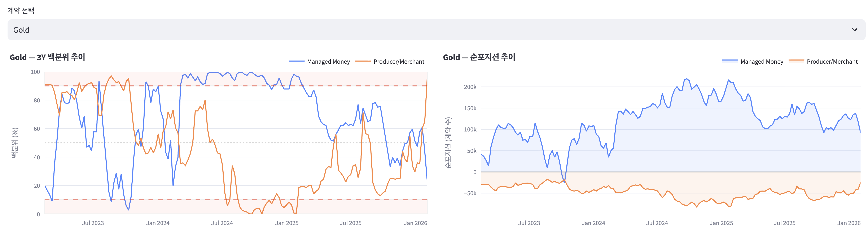868x237 pixels.
Task: Click the Jul 2024 x-axis label in percentile chart
Action: 222,223
